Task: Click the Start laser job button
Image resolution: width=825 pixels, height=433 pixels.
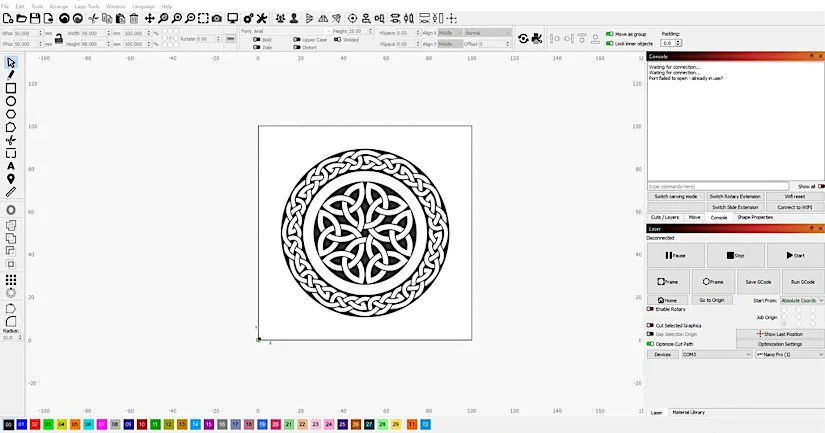Action: point(796,255)
